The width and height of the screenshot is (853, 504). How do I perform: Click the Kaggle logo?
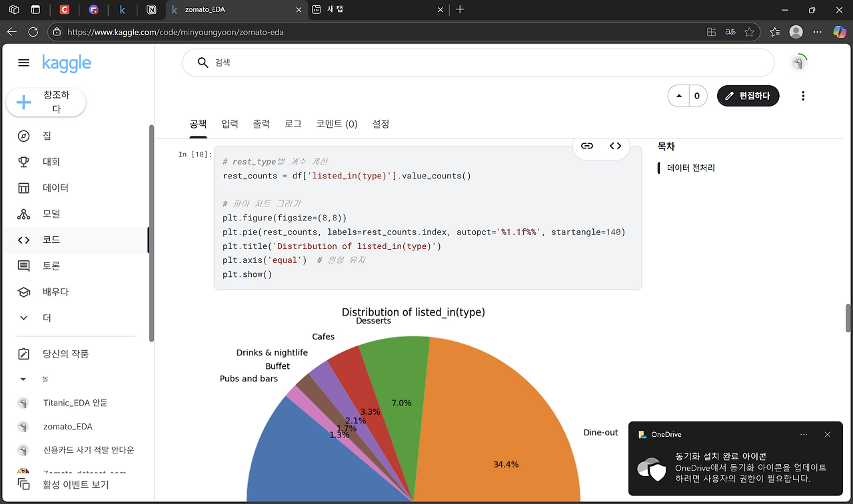point(67,63)
